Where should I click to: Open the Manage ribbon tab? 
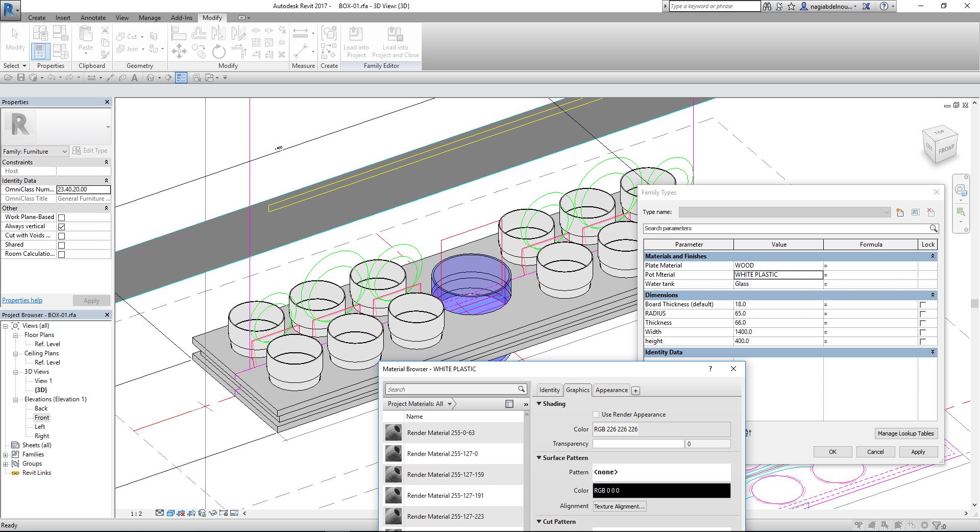[x=150, y=17]
